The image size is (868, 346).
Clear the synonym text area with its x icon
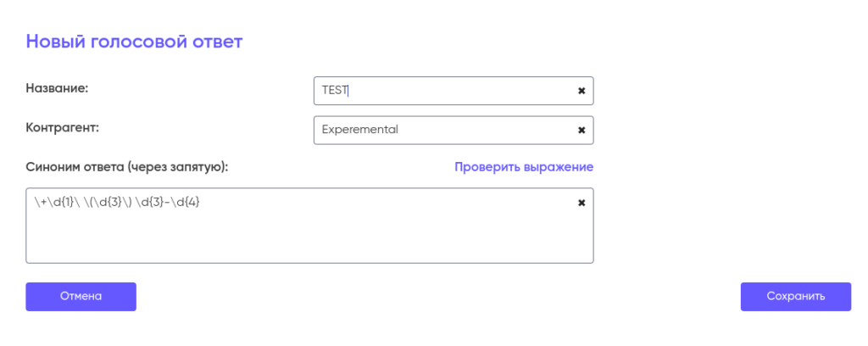coord(581,203)
